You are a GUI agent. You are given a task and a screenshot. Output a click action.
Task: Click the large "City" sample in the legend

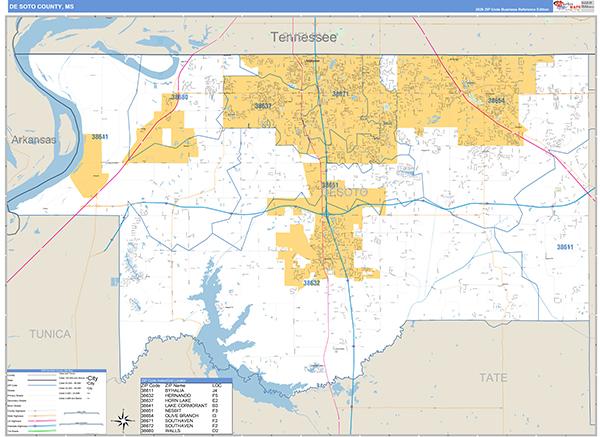(93, 378)
